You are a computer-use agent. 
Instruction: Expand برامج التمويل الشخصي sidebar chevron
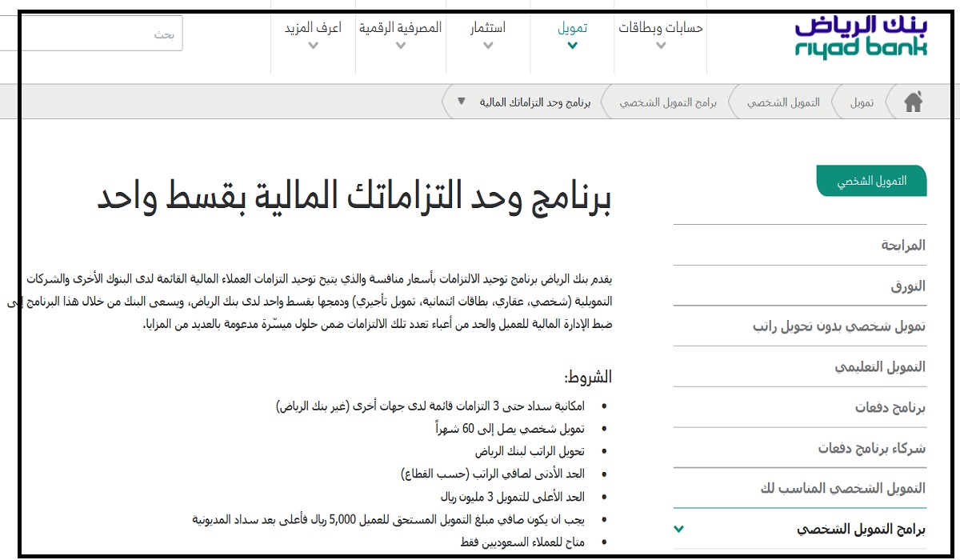[679, 530]
